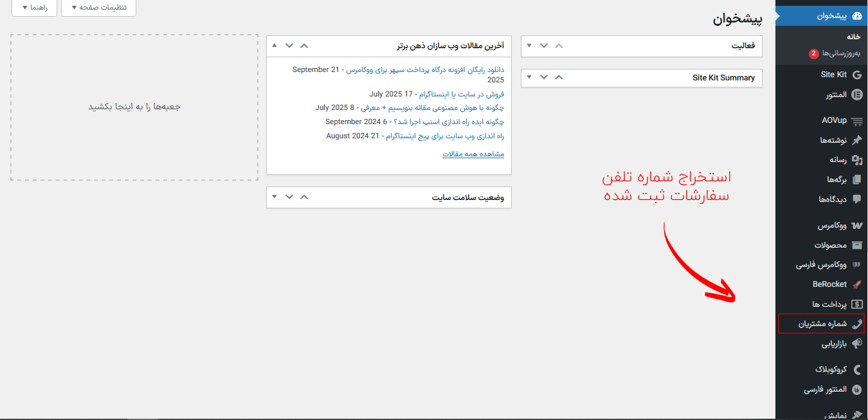Click the نوشته‌ها pushpin icon
868x420 pixels.
point(856,140)
